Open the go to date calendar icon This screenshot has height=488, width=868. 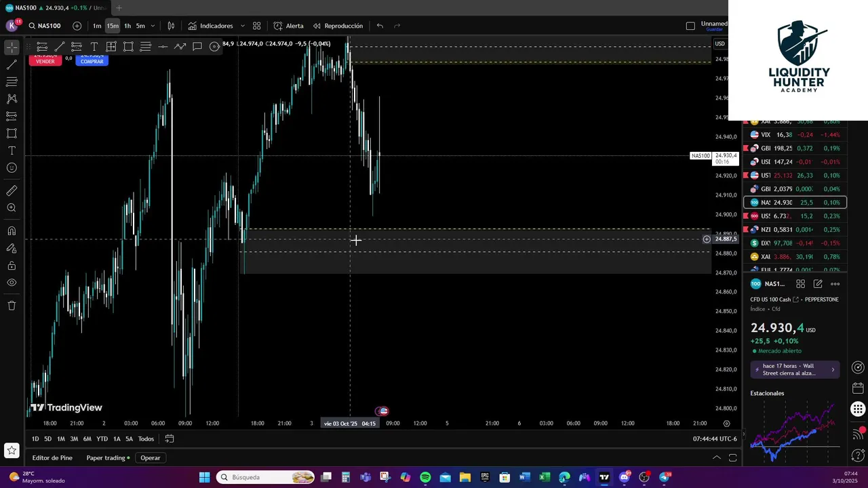point(170,439)
